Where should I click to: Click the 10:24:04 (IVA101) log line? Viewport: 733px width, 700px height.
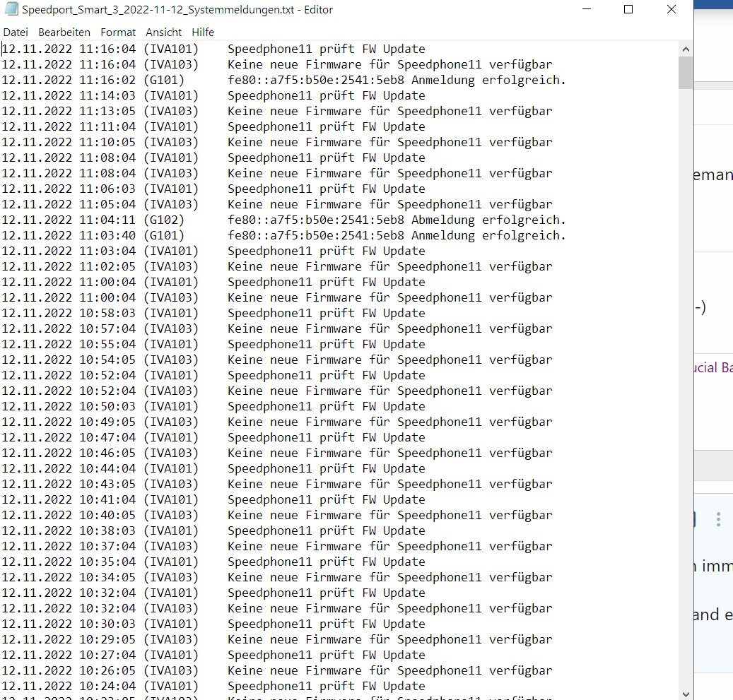[x=213, y=685]
